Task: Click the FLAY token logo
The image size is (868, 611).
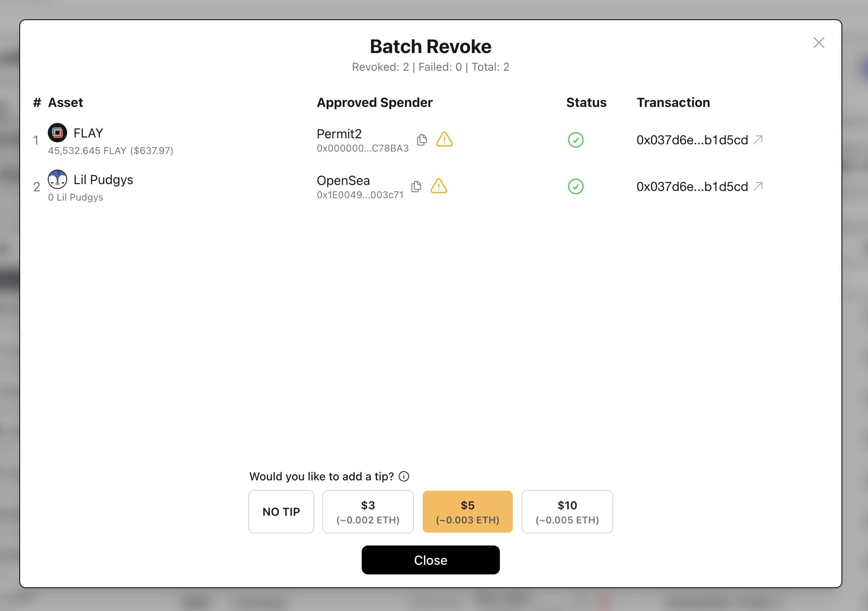Action: click(x=57, y=133)
